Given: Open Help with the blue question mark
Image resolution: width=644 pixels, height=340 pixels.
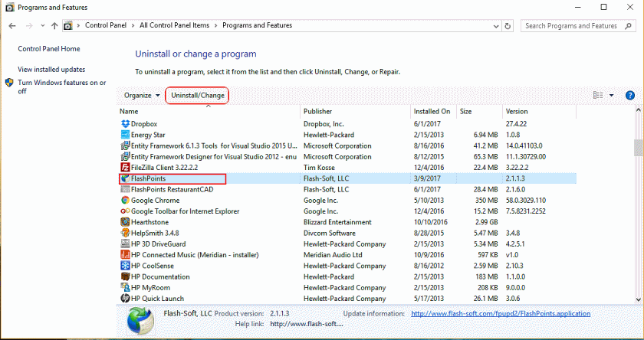Looking at the screenshot, I should (630, 96).
